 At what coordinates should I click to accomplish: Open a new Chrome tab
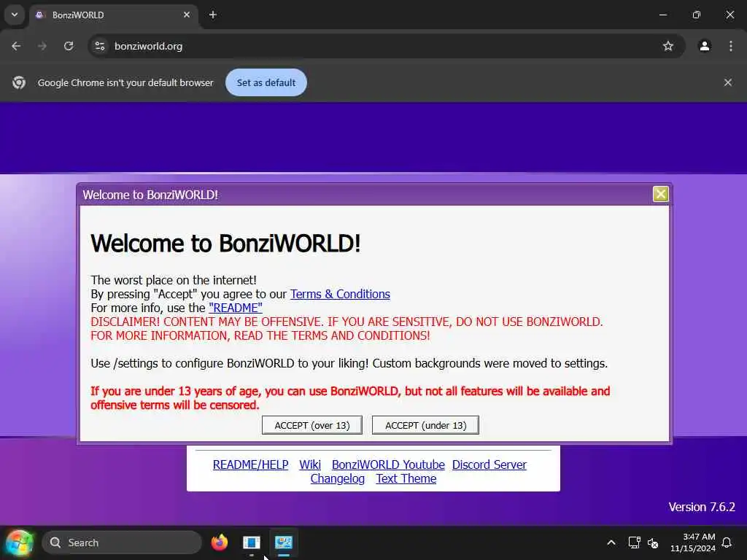[213, 15]
